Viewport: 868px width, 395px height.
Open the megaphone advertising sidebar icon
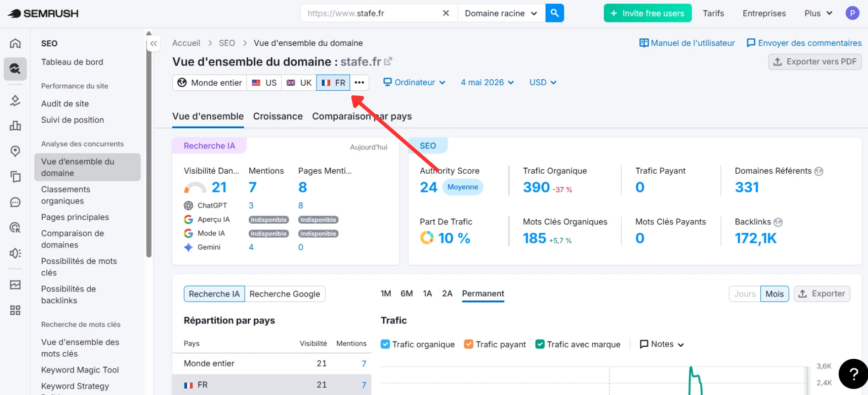(x=15, y=253)
